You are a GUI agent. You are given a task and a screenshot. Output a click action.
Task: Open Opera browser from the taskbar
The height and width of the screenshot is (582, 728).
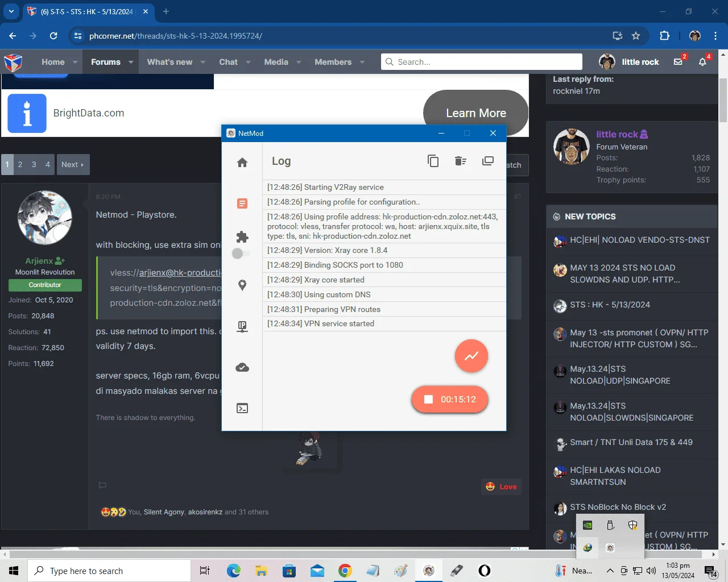[x=485, y=571]
